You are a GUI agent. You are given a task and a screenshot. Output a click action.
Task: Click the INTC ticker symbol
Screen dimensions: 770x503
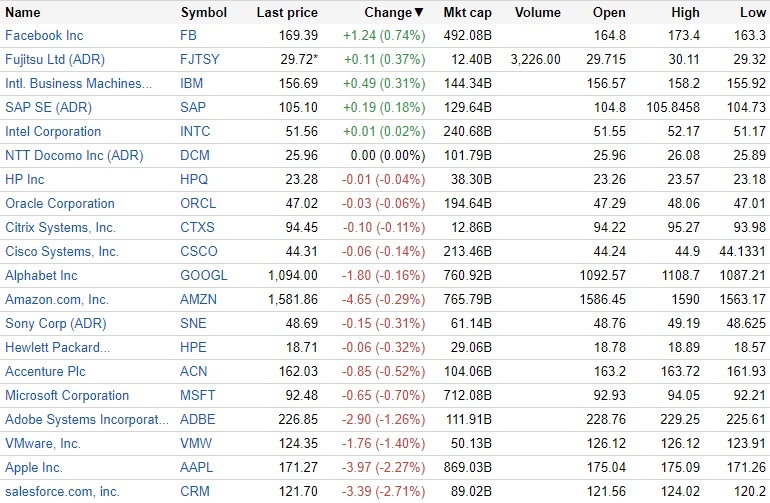pyautogui.click(x=195, y=132)
